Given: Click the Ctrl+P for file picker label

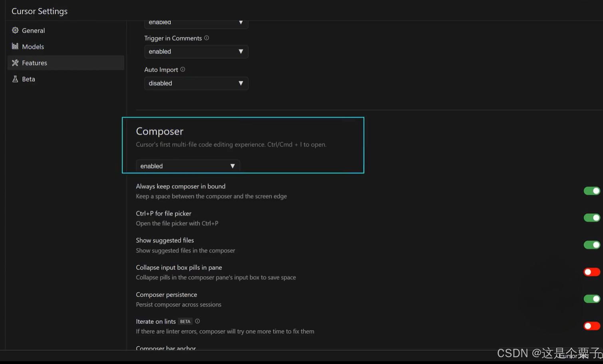Looking at the screenshot, I should pyautogui.click(x=163, y=214).
